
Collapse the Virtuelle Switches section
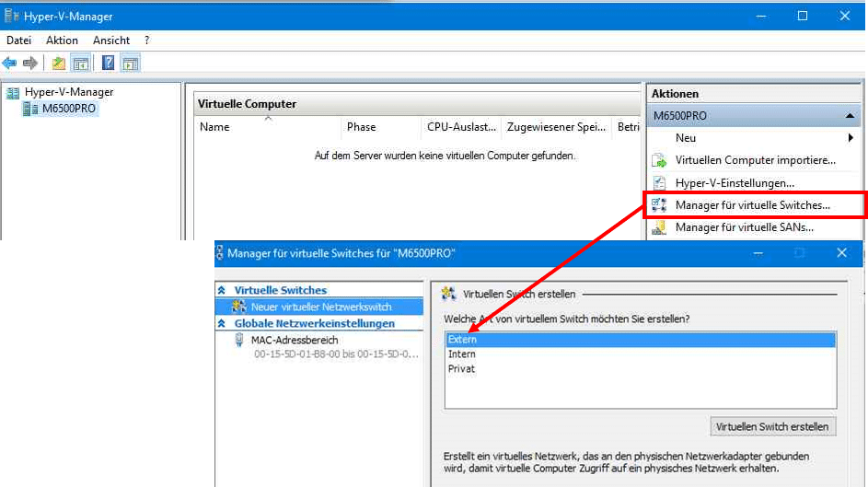click(x=222, y=290)
